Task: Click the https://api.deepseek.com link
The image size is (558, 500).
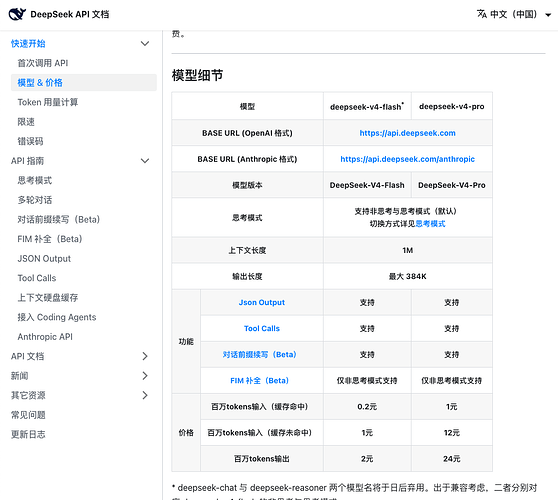Action: click(407, 133)
